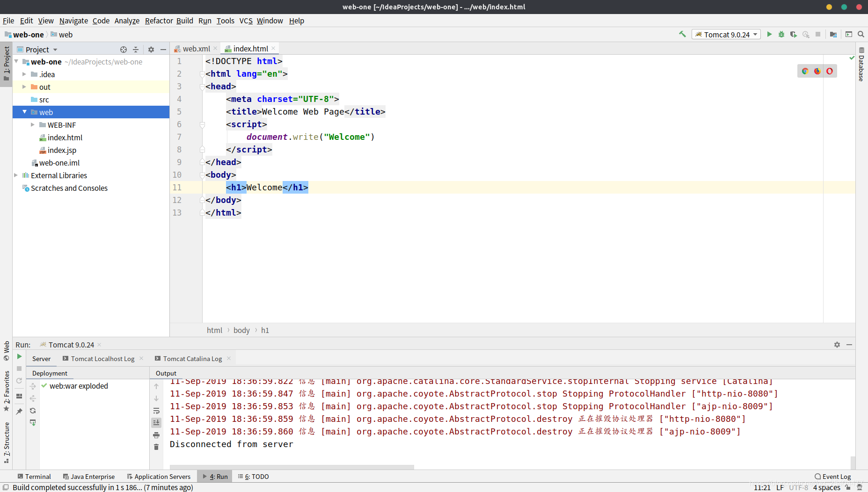Image resolution: width=868 pixels, height=492 pixels.
Task: Close the index.html editor tab
Action: coord(273,48)
